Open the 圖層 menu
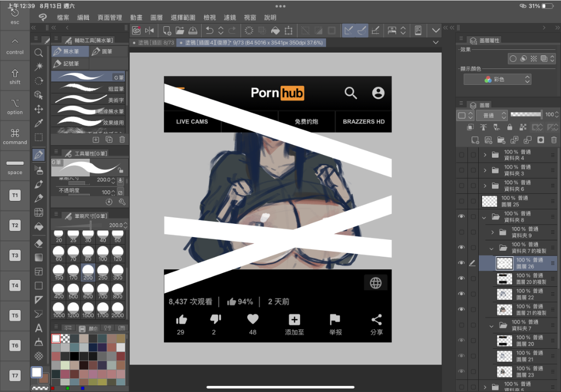The height and width of the screenshot is (392, 561). tap(156, 18)
